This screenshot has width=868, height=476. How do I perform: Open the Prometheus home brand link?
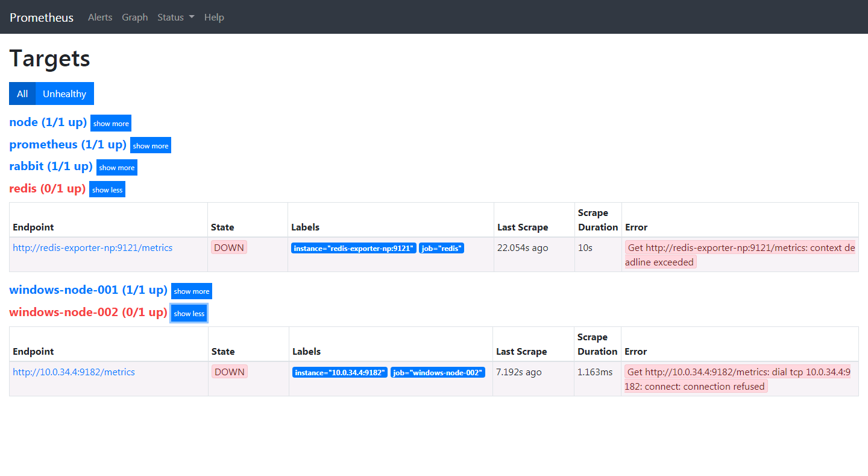pos(42,17)
